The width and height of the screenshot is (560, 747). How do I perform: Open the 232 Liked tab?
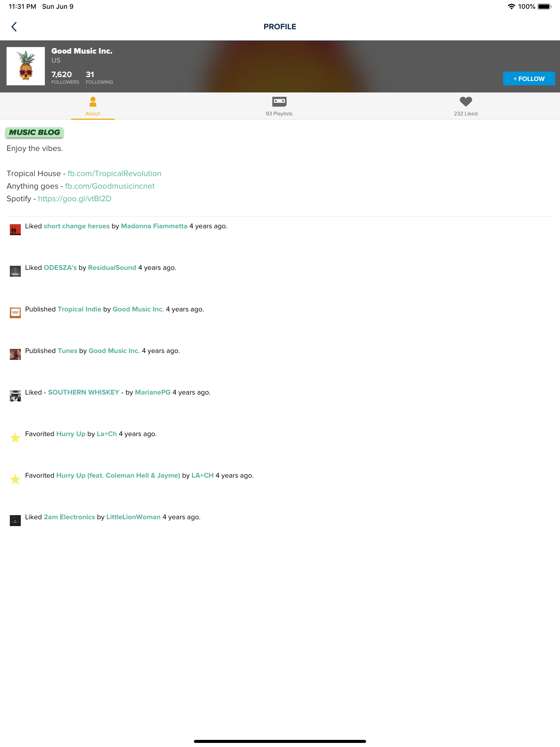tap(465, 106)
